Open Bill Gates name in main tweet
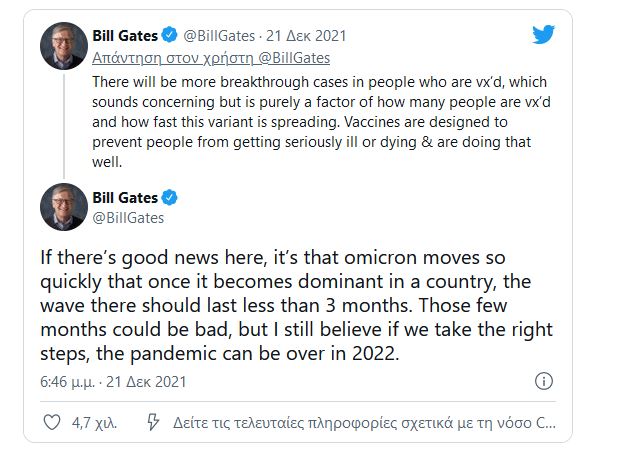 pos(122,196)
